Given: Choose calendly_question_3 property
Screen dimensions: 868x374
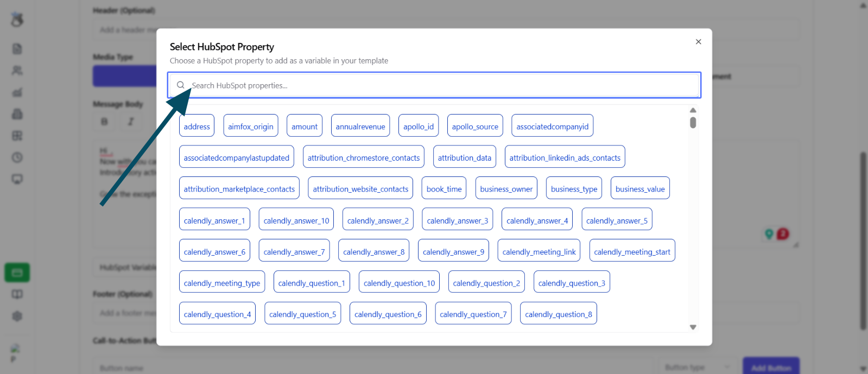Looking at the screenshot, I should [x=572, y=282].
